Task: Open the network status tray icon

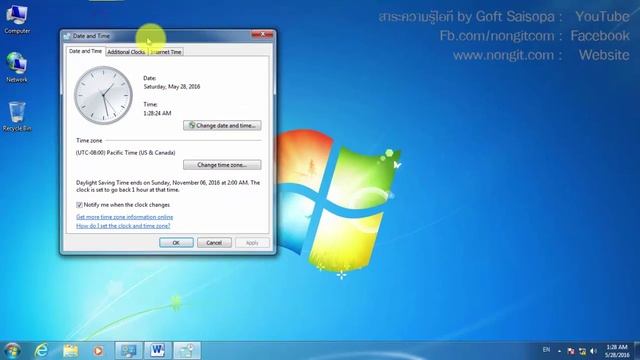Action: click(582, 351)
